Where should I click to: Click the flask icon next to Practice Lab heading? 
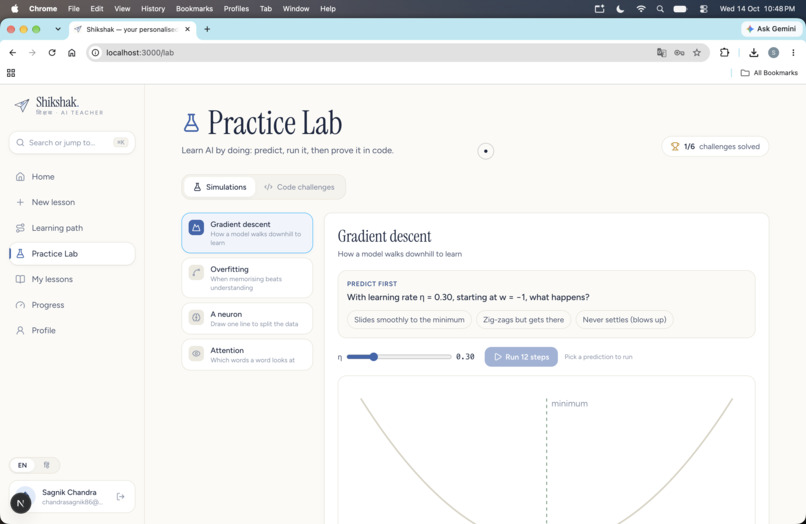click(x=191, y=123)
